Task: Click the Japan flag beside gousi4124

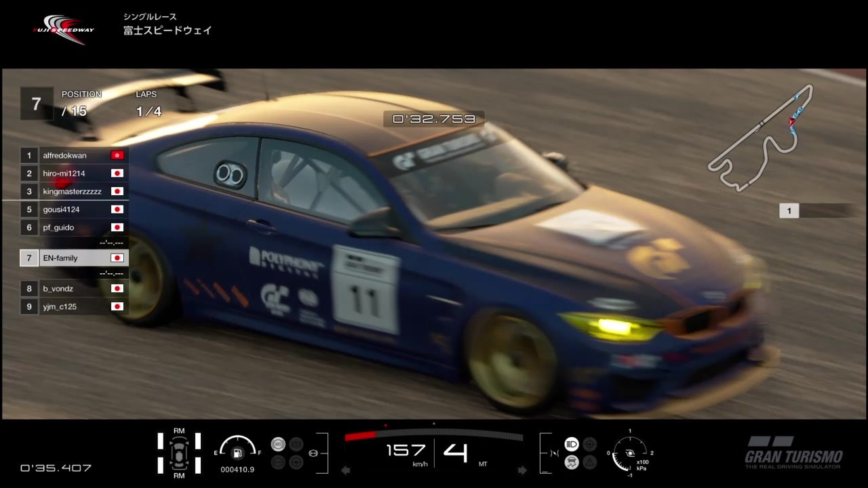Action: (x=117, y=209)
